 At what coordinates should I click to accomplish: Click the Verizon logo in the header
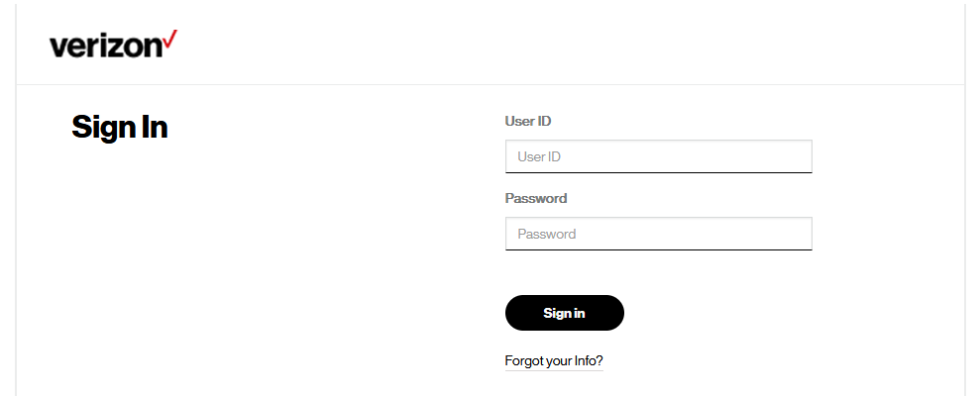click(113, 44)
